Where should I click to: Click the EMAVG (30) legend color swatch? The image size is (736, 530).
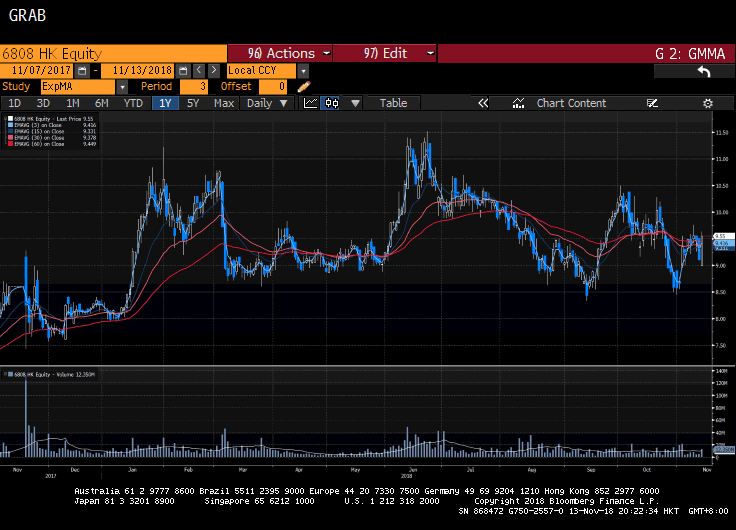pos(10,138)
